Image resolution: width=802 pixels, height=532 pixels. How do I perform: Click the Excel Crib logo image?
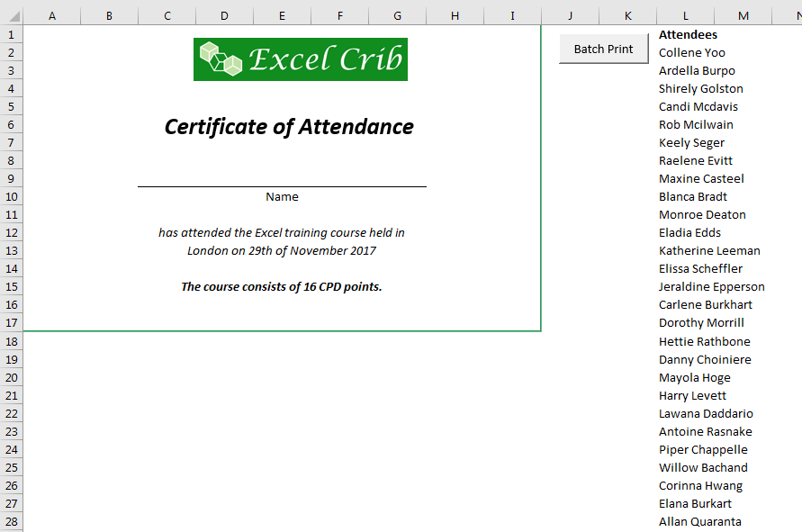point(300,59)
